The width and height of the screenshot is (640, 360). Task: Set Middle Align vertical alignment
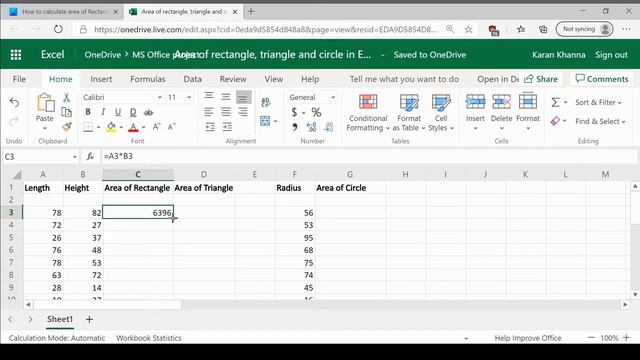pyautogui.click(x=226, y=97)
